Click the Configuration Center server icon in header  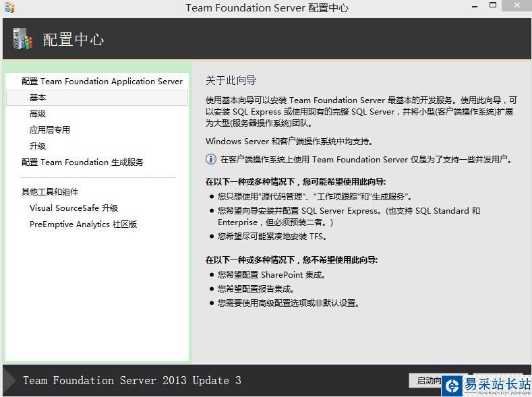pos(22,39)
